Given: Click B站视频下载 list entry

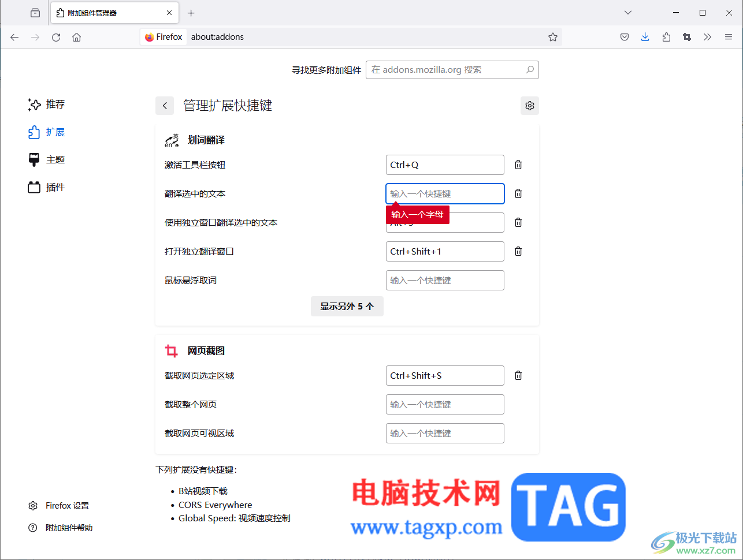Looking at the screenshot, I should (x=203, y=491).
